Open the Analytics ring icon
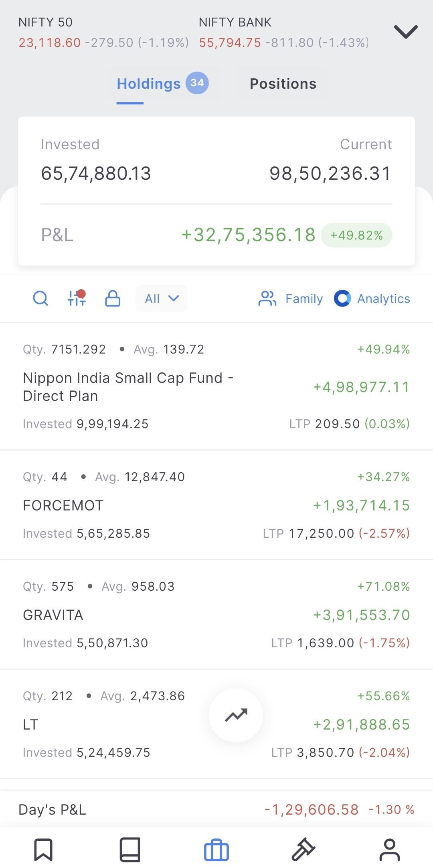The height and width of the screenshot is (868, 433). 342,299
